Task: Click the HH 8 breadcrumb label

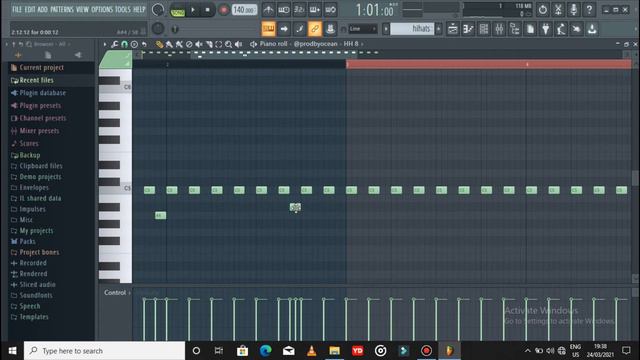Action: (x=351, y=44)
